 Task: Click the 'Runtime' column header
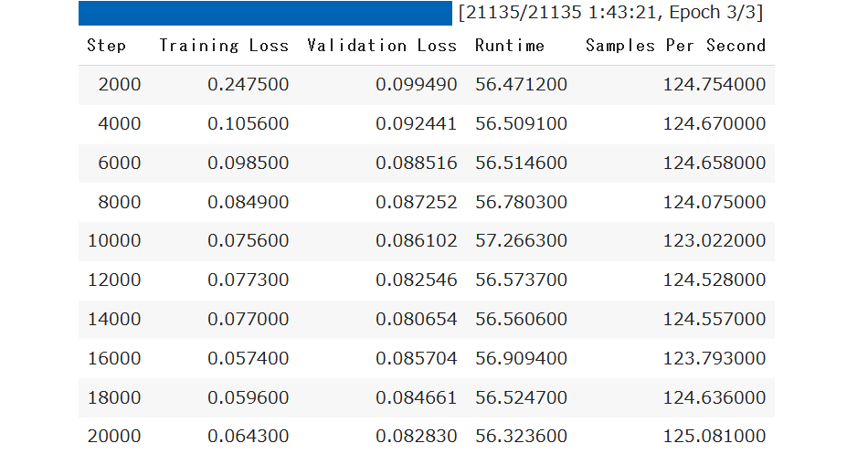click(x=510, y=46)
